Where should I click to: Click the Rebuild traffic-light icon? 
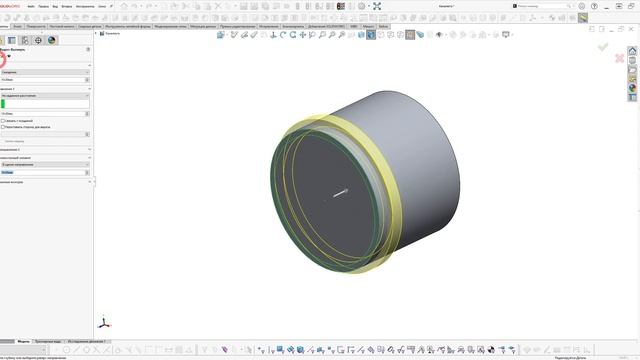(x=341, y=6)
